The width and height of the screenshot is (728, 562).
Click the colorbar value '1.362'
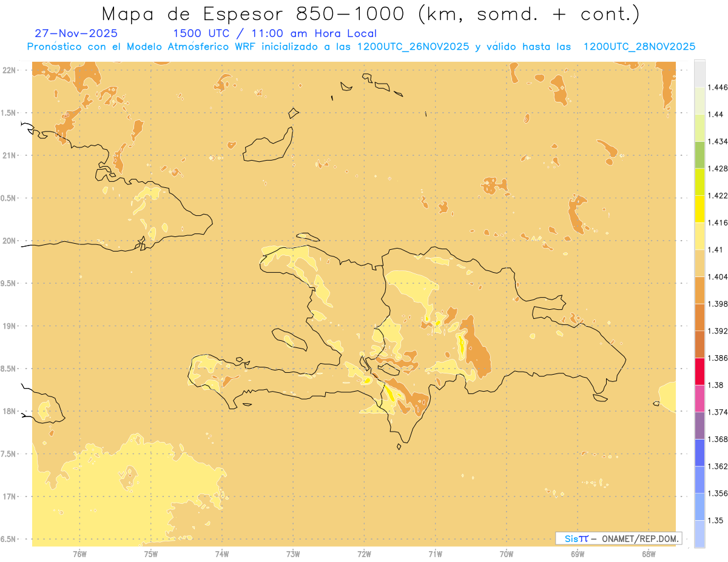(718, 466)
